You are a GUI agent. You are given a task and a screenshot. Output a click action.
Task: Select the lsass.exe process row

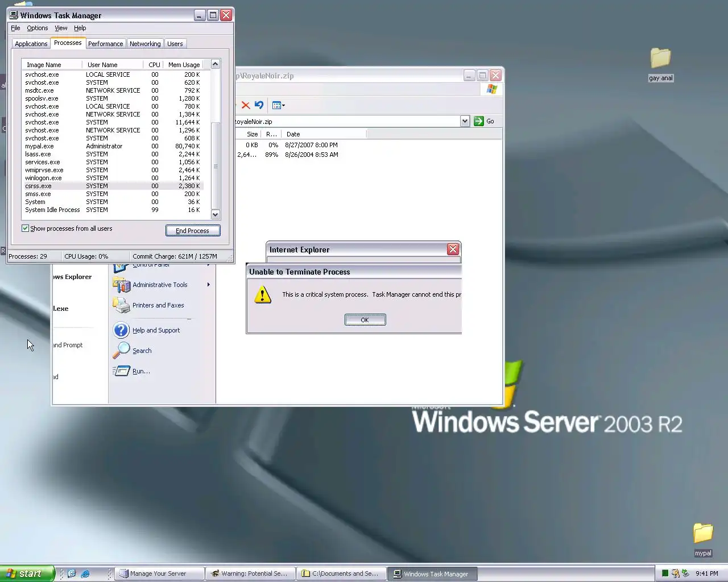[x=113, y=154]
